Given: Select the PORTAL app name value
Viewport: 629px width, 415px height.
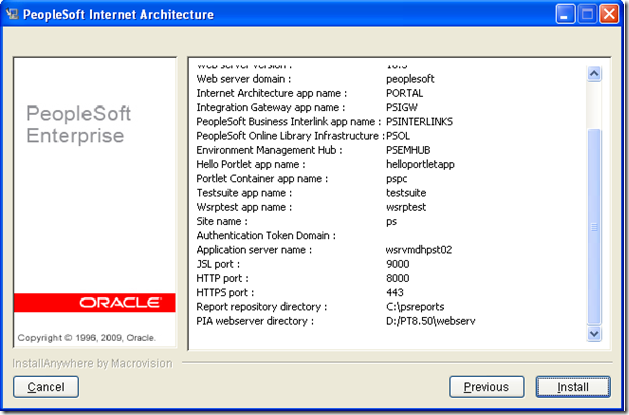Looking at the screenshot, I should (x=405, y=93).
